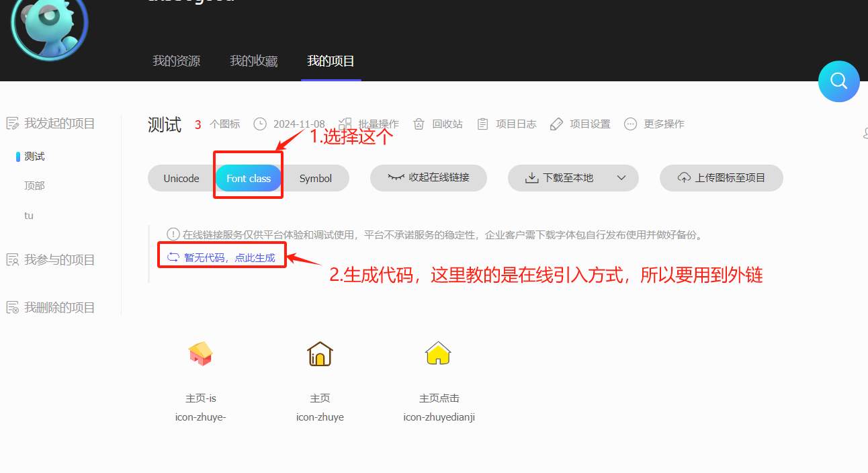Select the 主页点击 yellow house icon
Image resolution: width=868 pixels, height=473 pixels.
438,353
